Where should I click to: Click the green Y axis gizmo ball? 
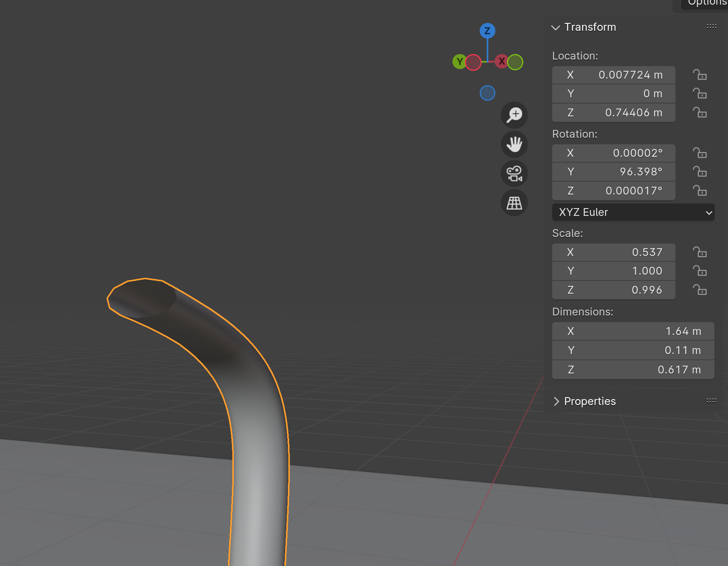coord(460,61)
